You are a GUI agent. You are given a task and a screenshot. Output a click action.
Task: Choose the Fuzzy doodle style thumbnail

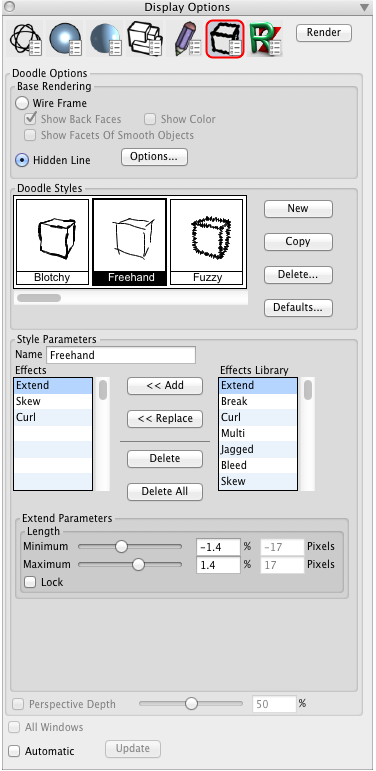207,241
